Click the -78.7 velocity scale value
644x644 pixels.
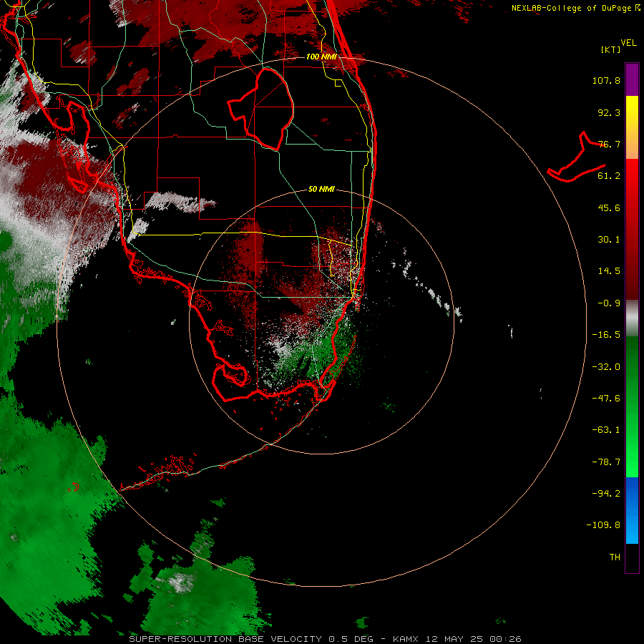tap(606, 462)
